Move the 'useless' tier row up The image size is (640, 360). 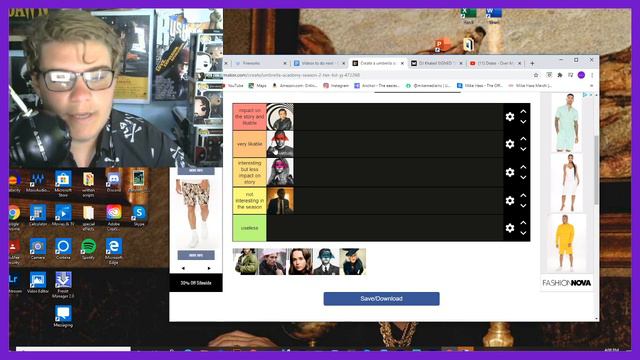[x=523, y=223]
